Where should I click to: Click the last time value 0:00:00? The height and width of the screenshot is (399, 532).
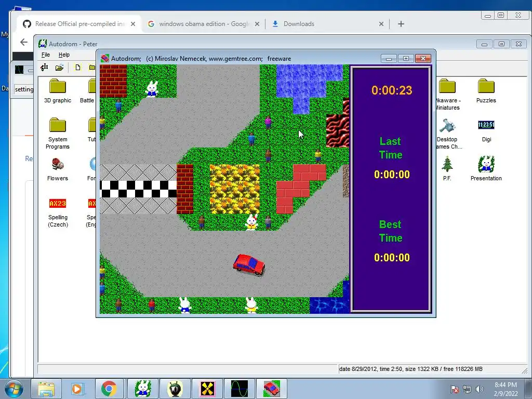coord(392,175)
